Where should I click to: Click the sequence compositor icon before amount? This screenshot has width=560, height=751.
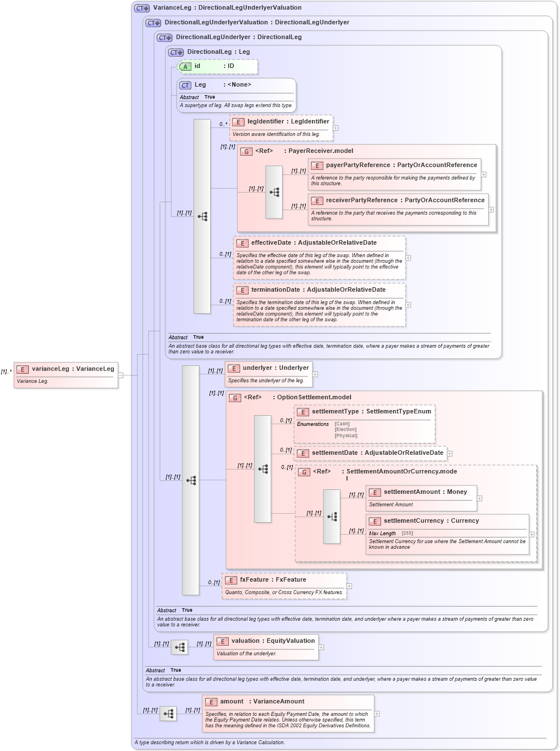(x=168, y=714)
